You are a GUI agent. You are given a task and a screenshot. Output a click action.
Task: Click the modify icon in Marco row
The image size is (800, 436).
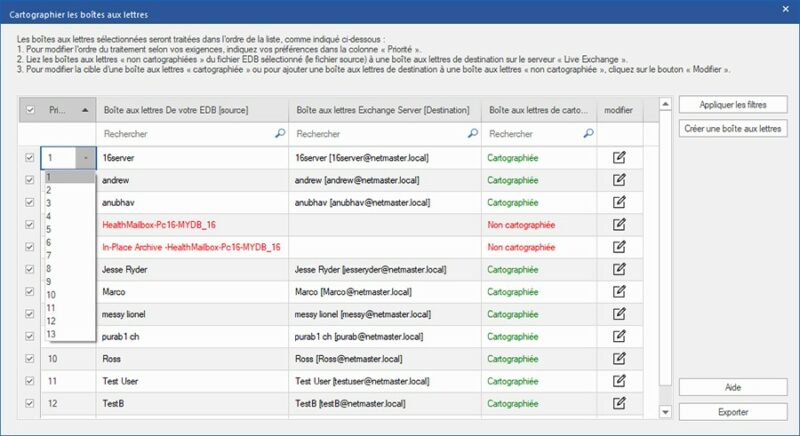619,292
